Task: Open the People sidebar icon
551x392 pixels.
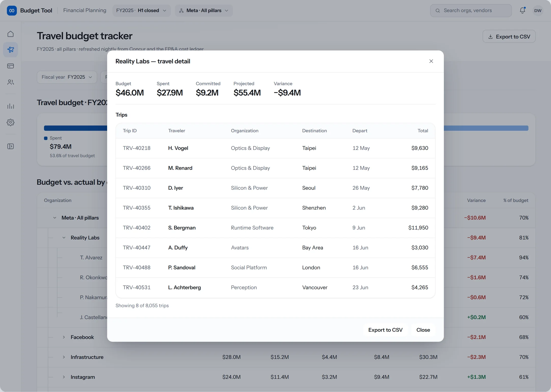Action: tap(10, 82)
